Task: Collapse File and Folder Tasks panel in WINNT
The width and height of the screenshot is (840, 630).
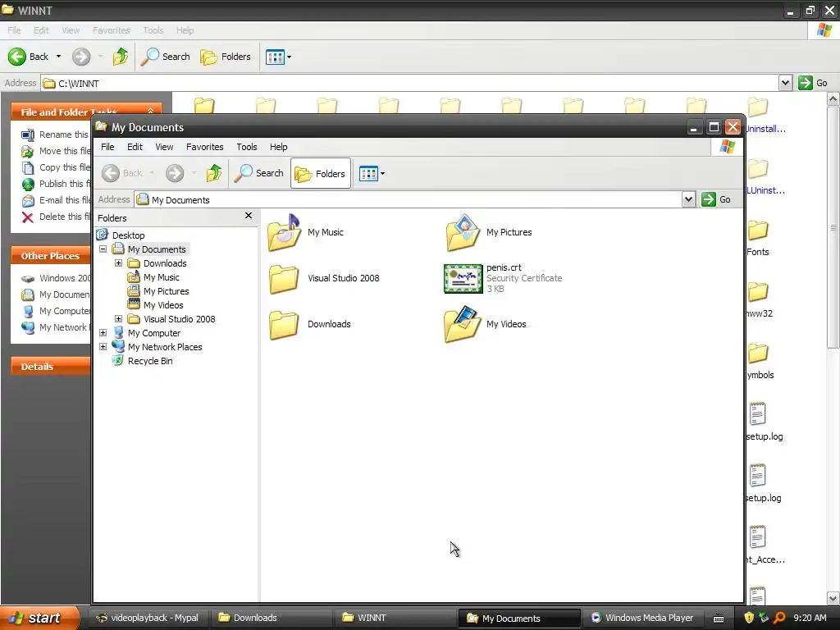Action: pos(151,111)
